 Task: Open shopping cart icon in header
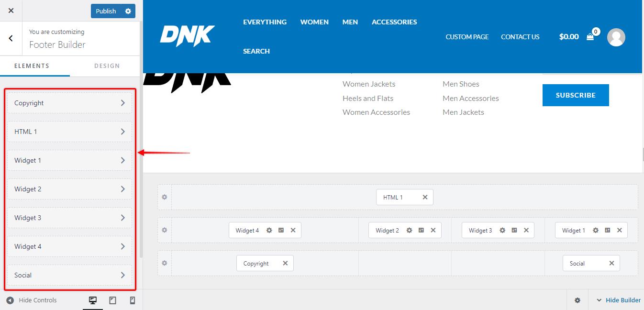[x=590, y=37]
